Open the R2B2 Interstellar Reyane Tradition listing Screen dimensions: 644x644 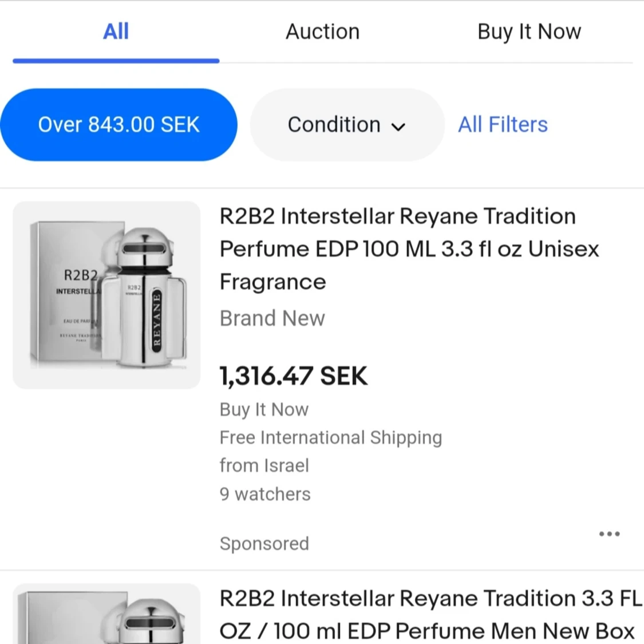[x=408, y=248]
